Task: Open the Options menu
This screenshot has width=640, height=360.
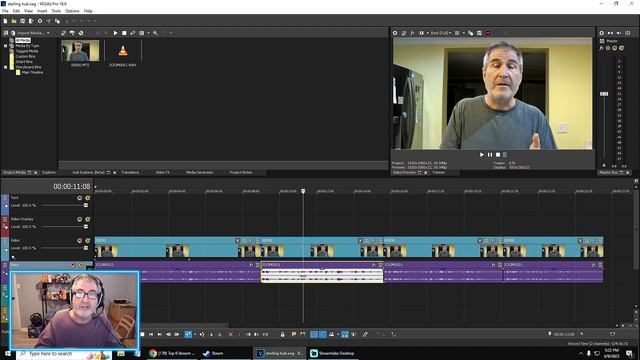Action: point(72,11)
